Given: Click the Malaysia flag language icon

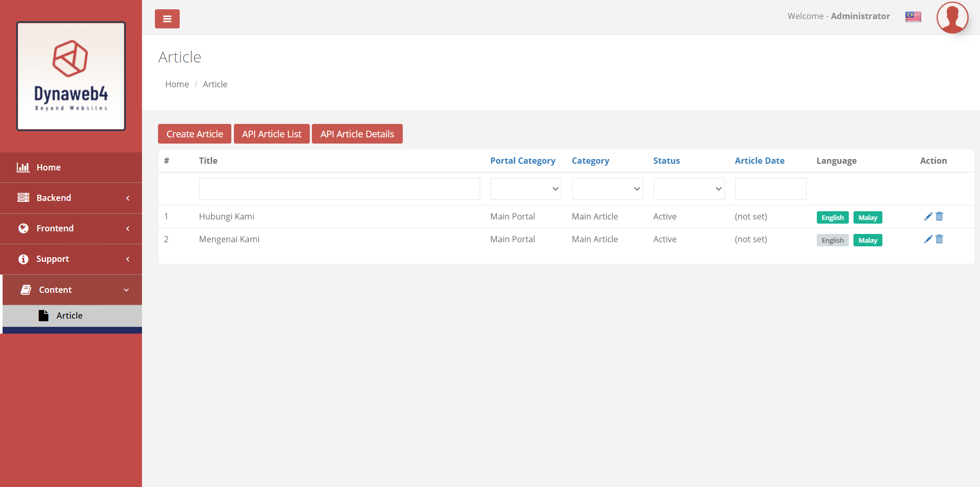Looking at the screenshot, I should pos(913,17).
